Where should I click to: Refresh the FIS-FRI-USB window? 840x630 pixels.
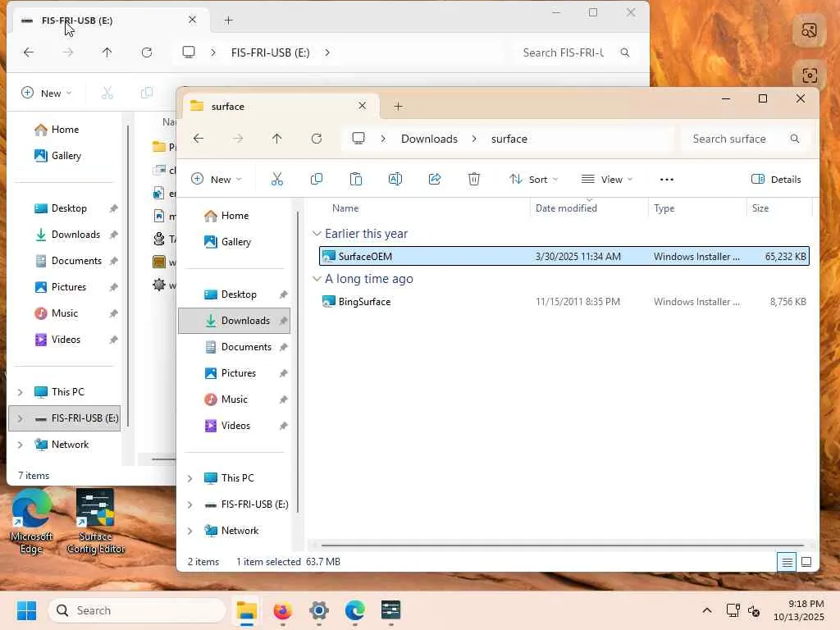(147, 52)
